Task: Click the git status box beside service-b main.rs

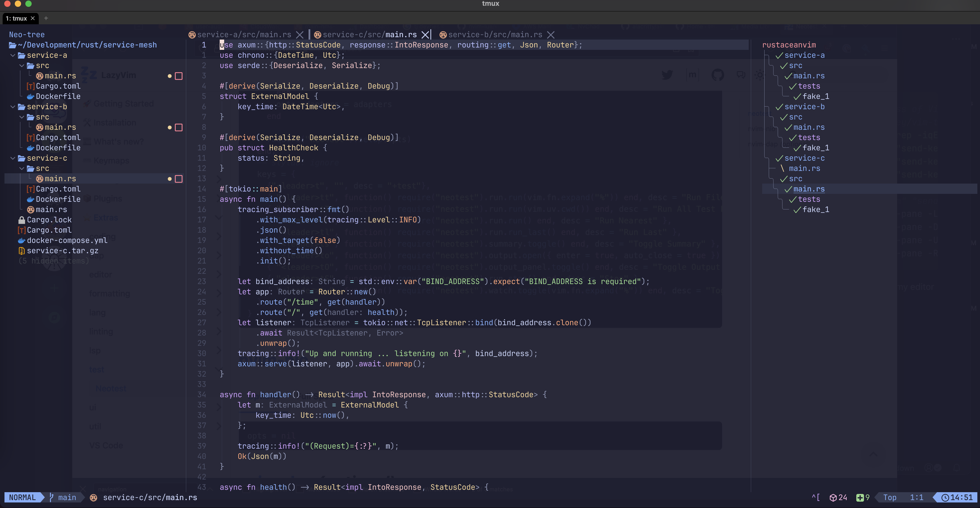Action: (179, 127)
